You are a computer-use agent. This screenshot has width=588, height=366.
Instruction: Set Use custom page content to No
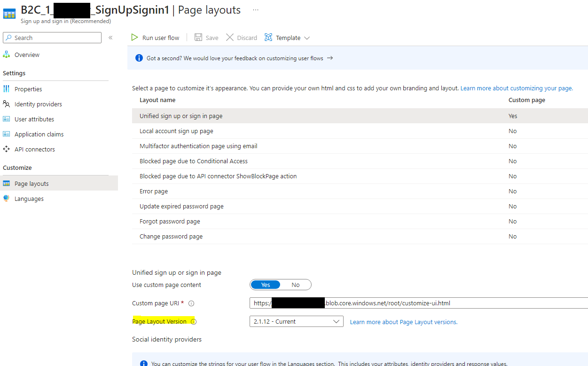pos(296,285)
